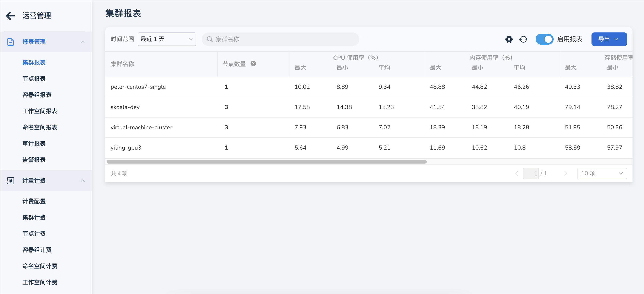
Task: Click the 内存使用率（%） column group header
Action: (491, 57)
